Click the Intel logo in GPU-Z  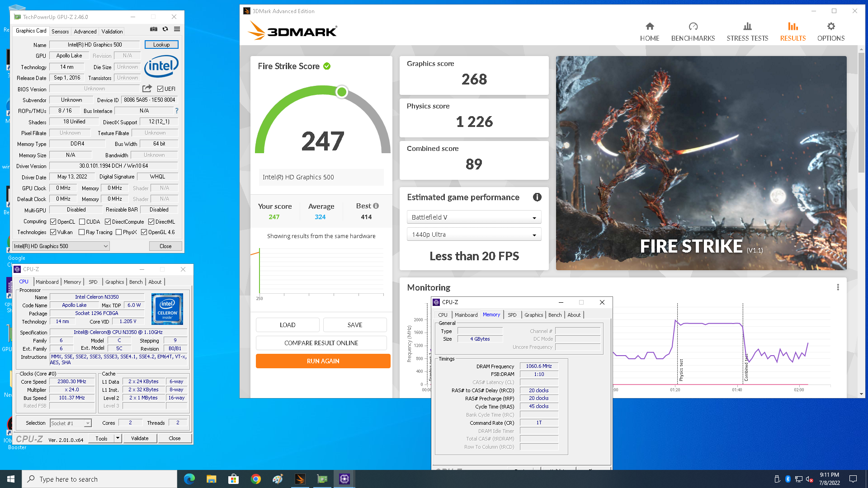(x=161, y=66)
